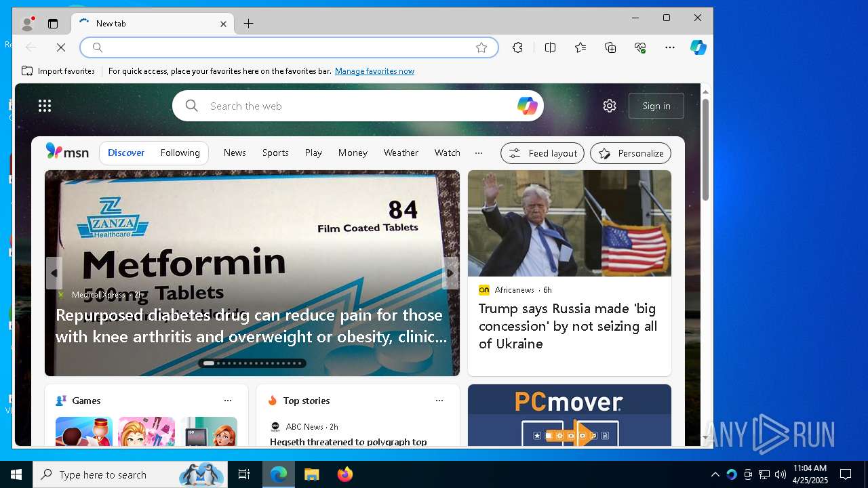Expand more MSN categories ellipsis
The image size is (868, 488).
point(479,153)
